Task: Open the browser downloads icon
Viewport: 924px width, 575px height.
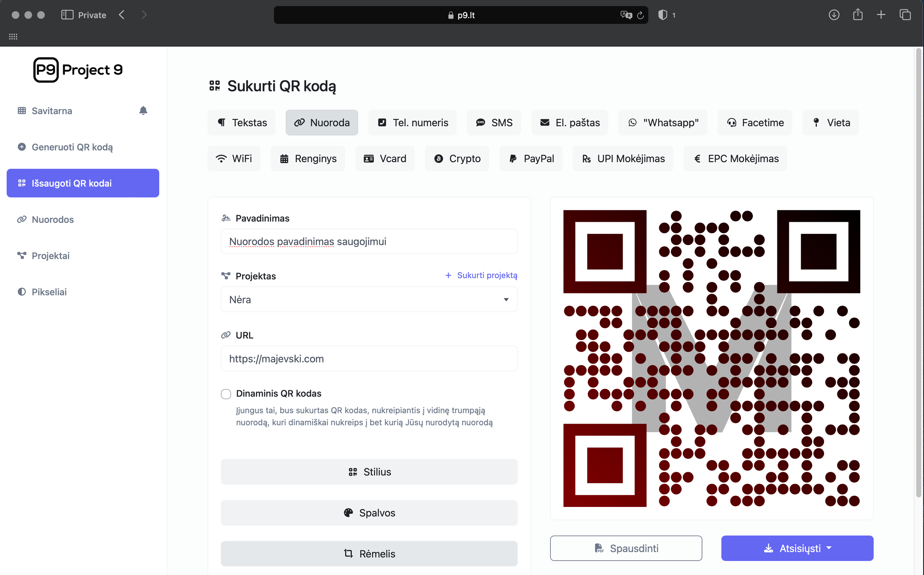Action: pyautogui.click(x=834, y=15)
